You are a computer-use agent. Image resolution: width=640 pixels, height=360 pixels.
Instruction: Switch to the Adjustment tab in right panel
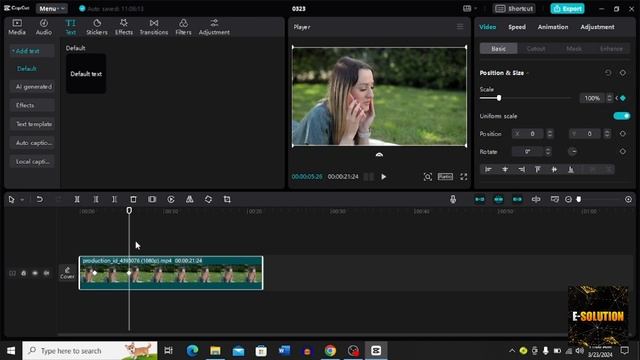pyautogui.click(x=597, y=27)
